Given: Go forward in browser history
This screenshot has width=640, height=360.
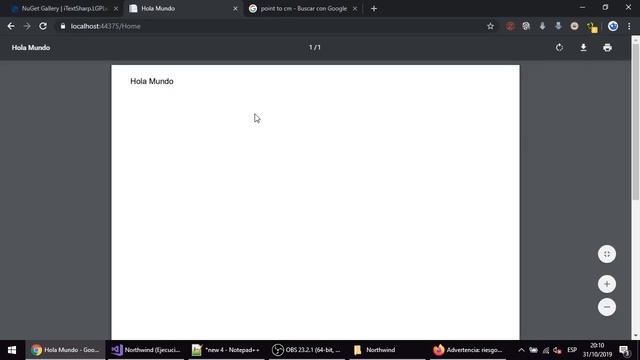Looking at the screenshot, I should (27, 26).
